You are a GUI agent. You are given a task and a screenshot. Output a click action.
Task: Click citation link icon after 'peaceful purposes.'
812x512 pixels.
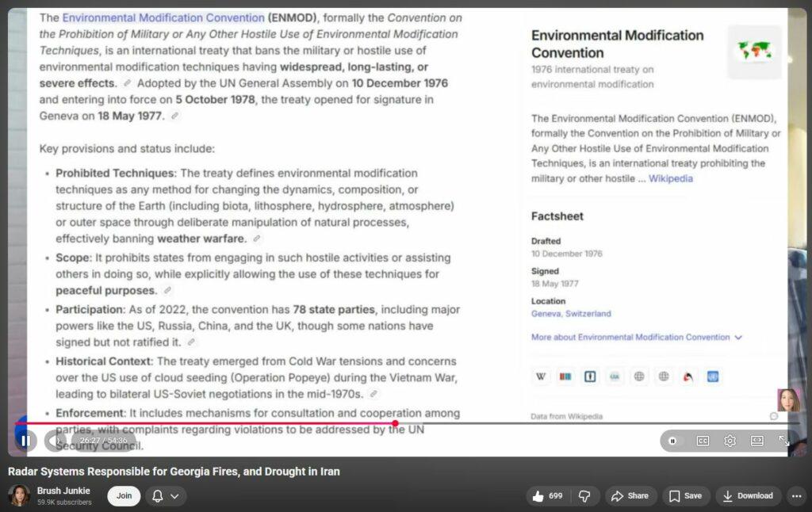click(x=167, y=290)
